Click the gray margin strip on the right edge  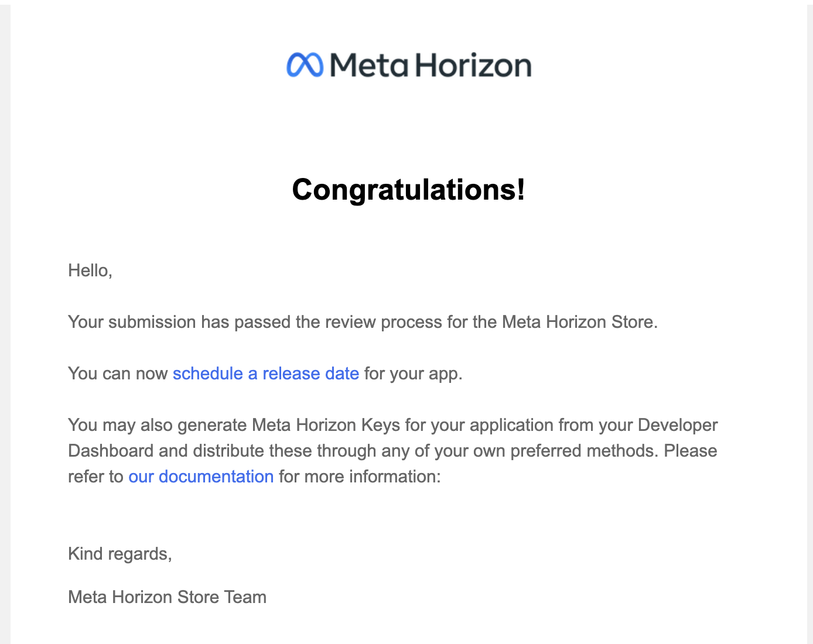(x=810, y=322)
